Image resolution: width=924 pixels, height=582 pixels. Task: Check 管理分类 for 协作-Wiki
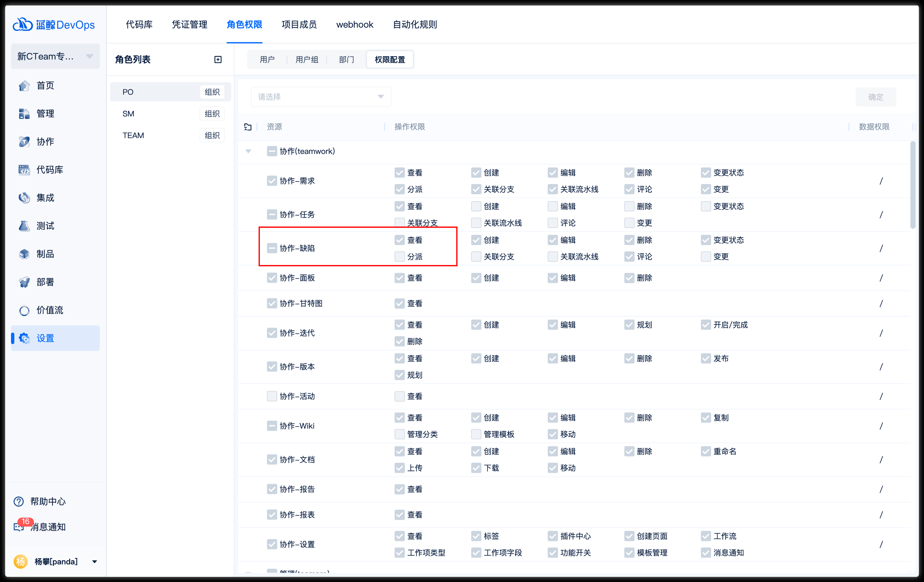coord(399,434)
